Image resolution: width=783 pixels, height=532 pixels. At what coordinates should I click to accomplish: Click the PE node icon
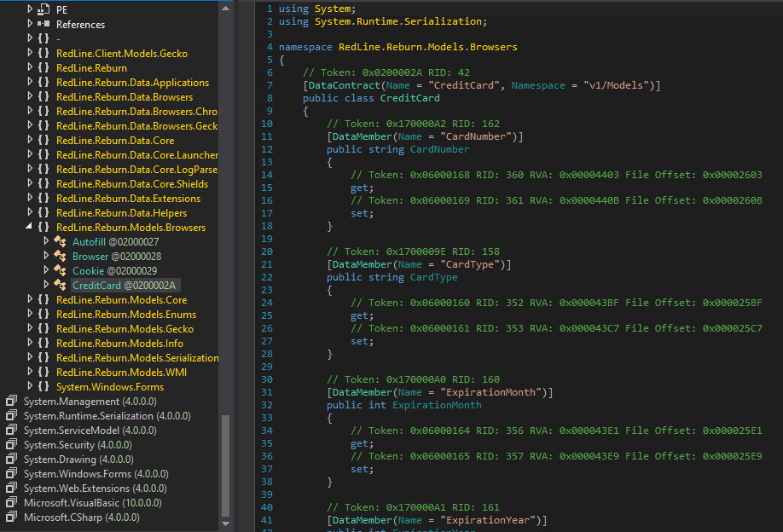pos(44,9)
